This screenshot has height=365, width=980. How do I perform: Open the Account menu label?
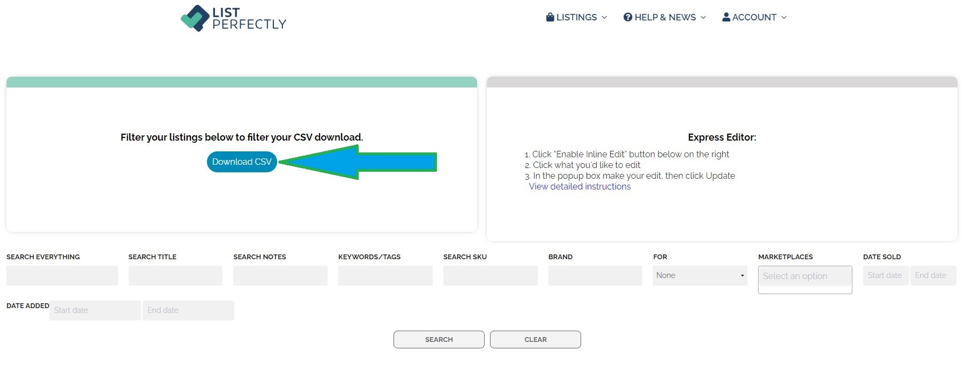[x=754, y=17]
